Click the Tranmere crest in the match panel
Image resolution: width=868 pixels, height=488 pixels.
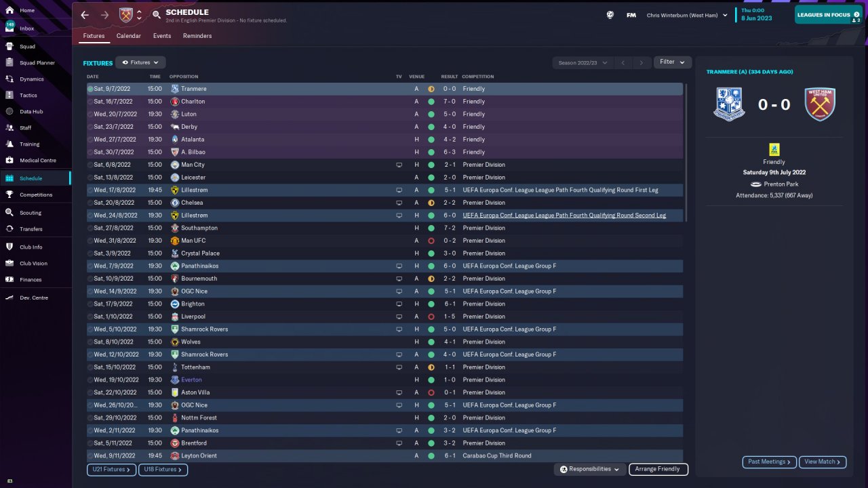click(730, 104)
